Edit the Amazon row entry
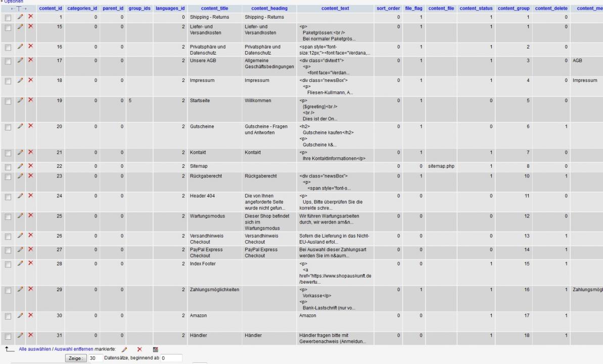 pos(19,315)
